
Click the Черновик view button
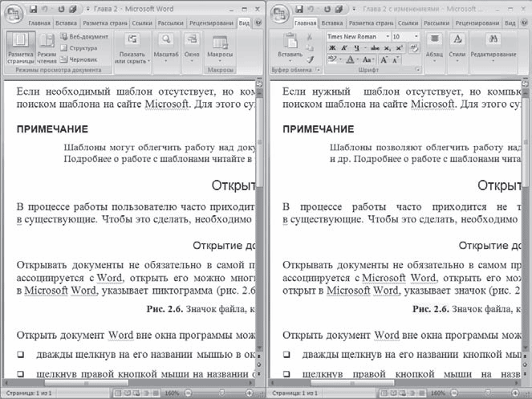click(79, 59)
